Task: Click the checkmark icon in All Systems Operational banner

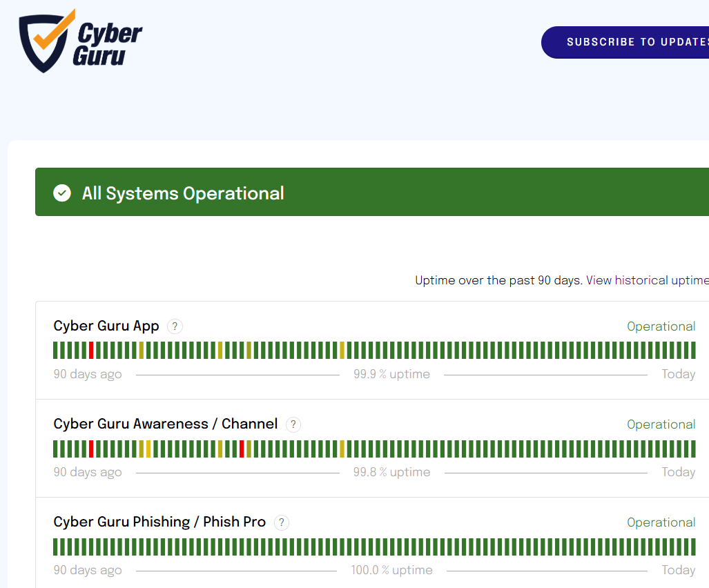Action: pyautogui.click(x=62, y=193)
